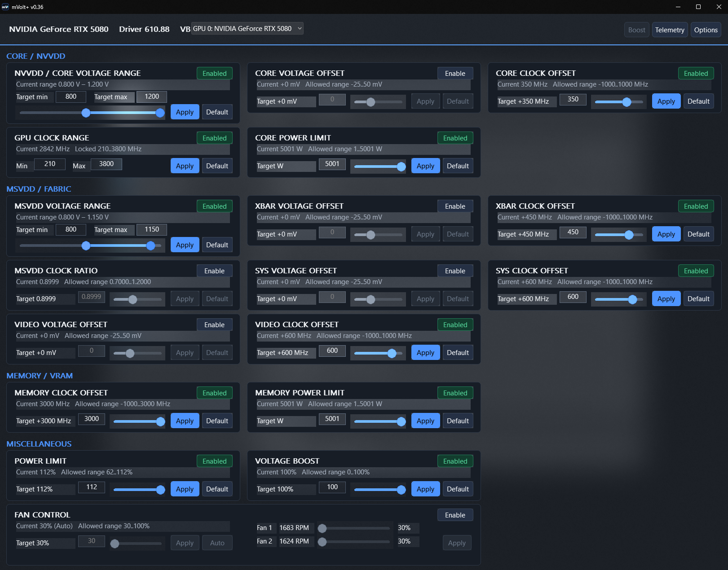Click the GPU Clock Range Max field
This screenshot has width=728, height=570.
pyautogui.click(x=106, y=164)
